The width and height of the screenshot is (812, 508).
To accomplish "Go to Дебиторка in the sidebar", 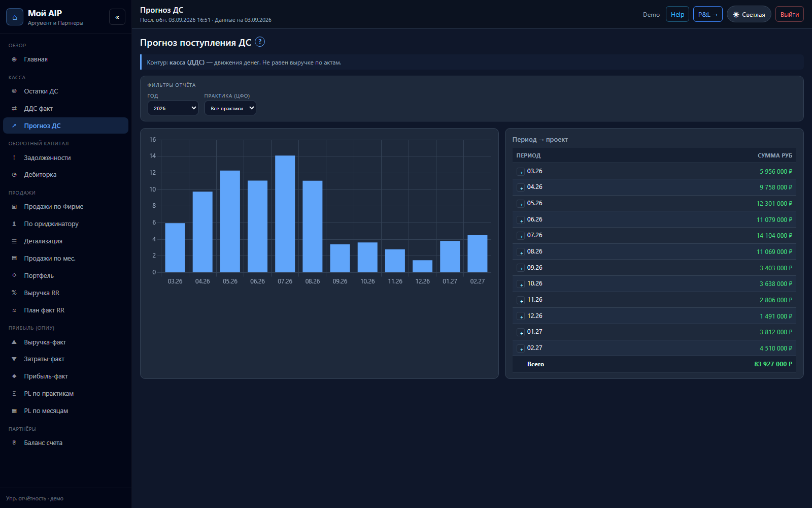I will (x=65, y=175).
